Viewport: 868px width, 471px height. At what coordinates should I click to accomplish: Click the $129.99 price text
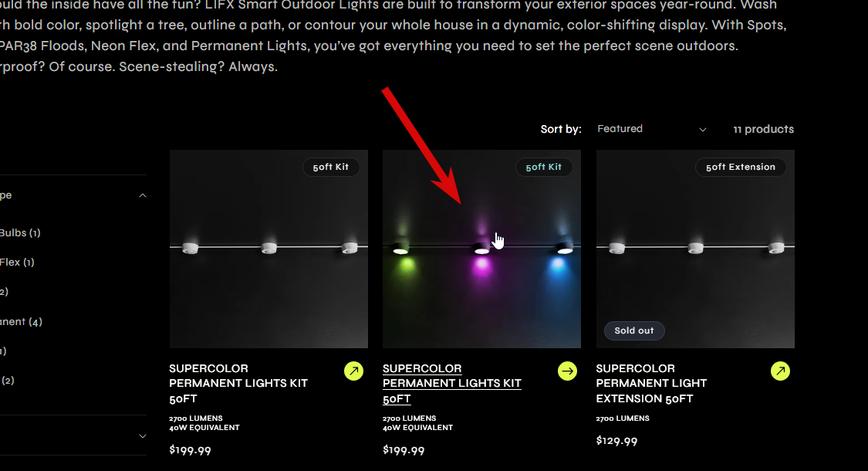(616, 441)
